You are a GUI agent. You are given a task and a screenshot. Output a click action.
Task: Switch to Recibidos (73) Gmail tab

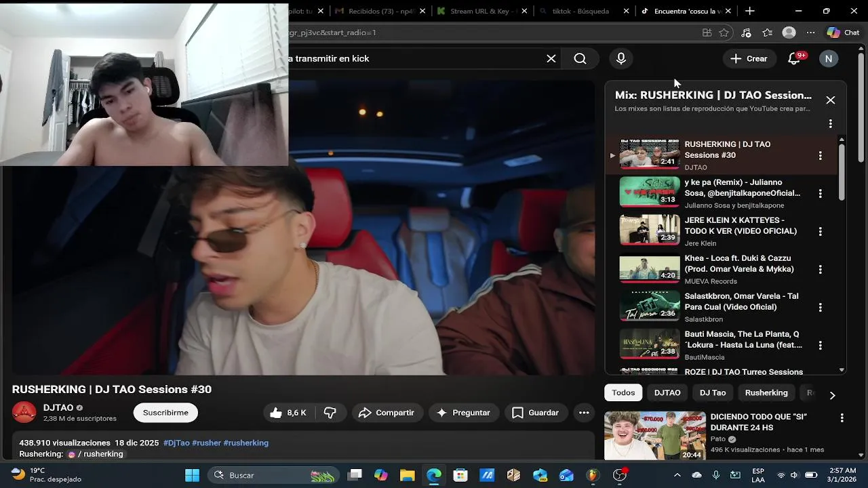click(380, 11)
